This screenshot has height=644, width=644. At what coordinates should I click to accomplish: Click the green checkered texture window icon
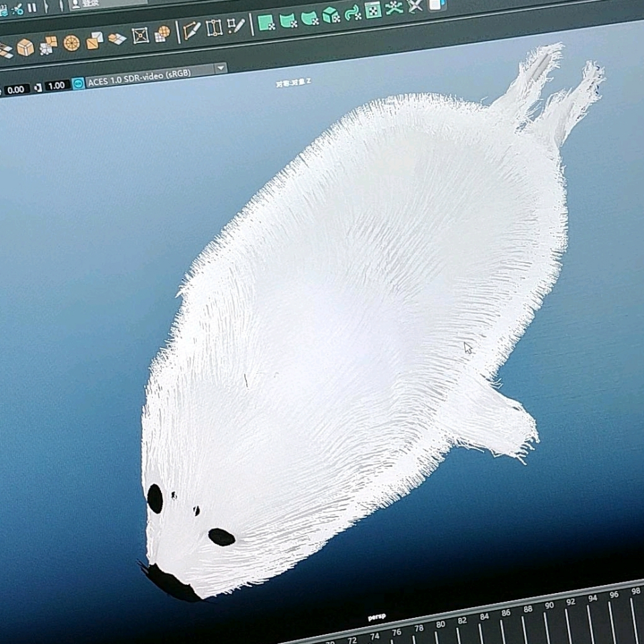[x=374, y=9]
